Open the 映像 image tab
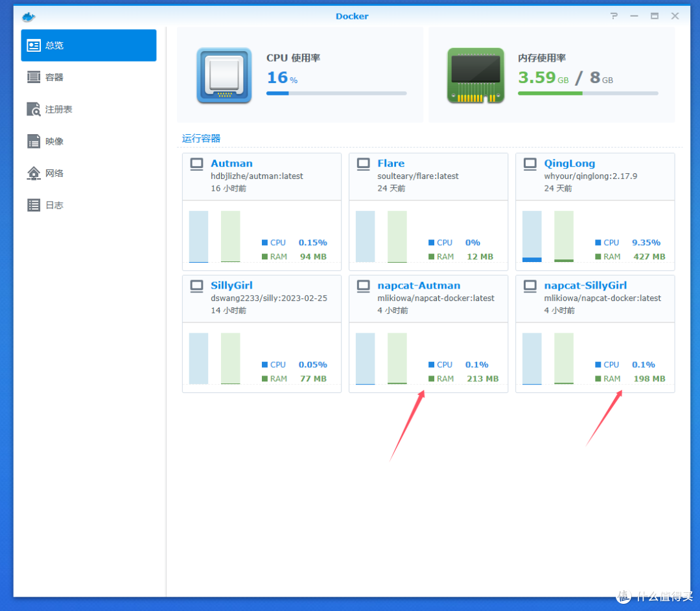The width and height of the screenshot is (700, 611). pyautogui.click(x=88, y=141)
